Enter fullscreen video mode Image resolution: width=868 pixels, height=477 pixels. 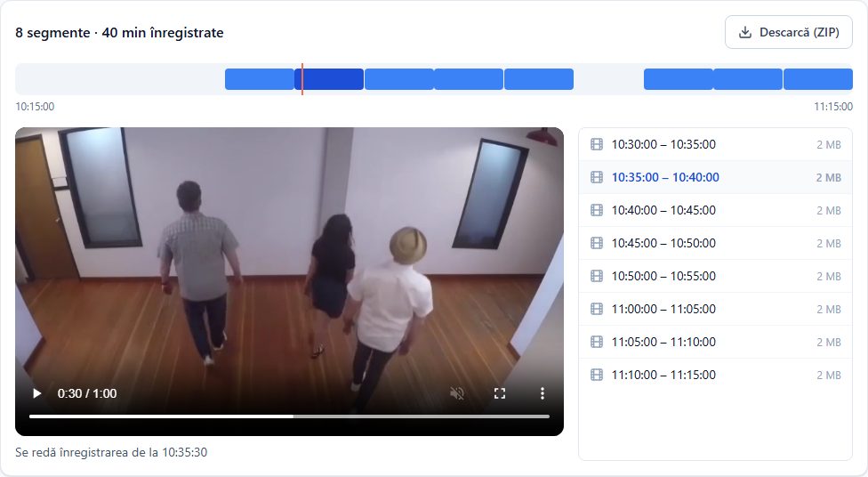click(x=499, y=393)
